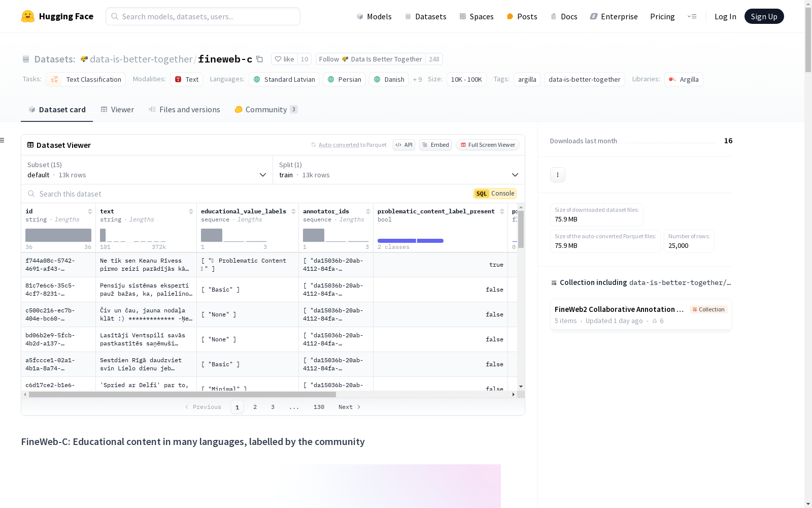Click the three-dot options button under downloads
The width and height of the screenshot is (812, 508).
tap(558, 175)
